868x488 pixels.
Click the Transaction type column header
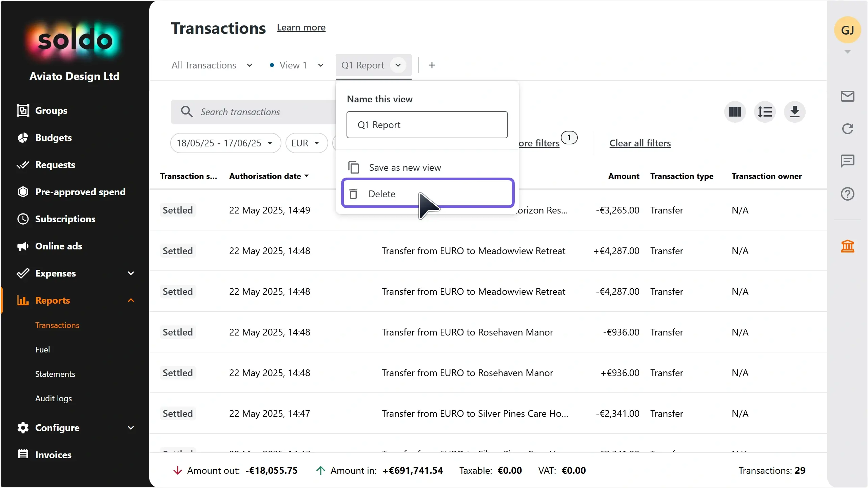point(682,176)
